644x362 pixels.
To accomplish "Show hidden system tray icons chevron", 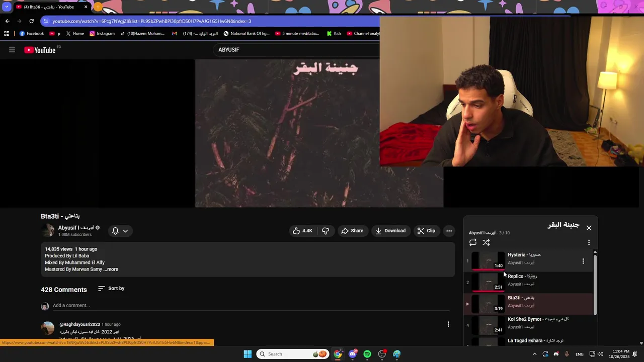I will click(x=534, y=354).
